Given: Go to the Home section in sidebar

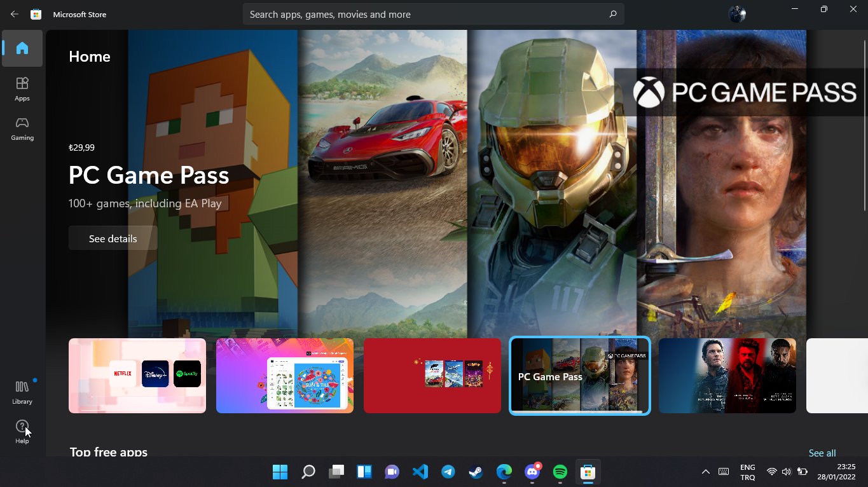Looking at the screenshot, I should point(22,48).
